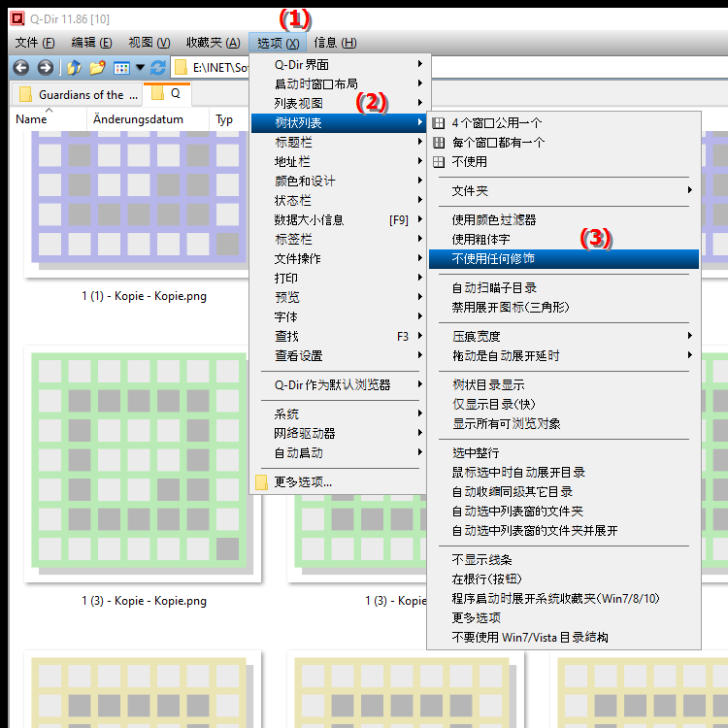Toggle 不显示线条 option
Image resolution: width=728 pixels, height=728 pixels.
(x=564, y=560)
